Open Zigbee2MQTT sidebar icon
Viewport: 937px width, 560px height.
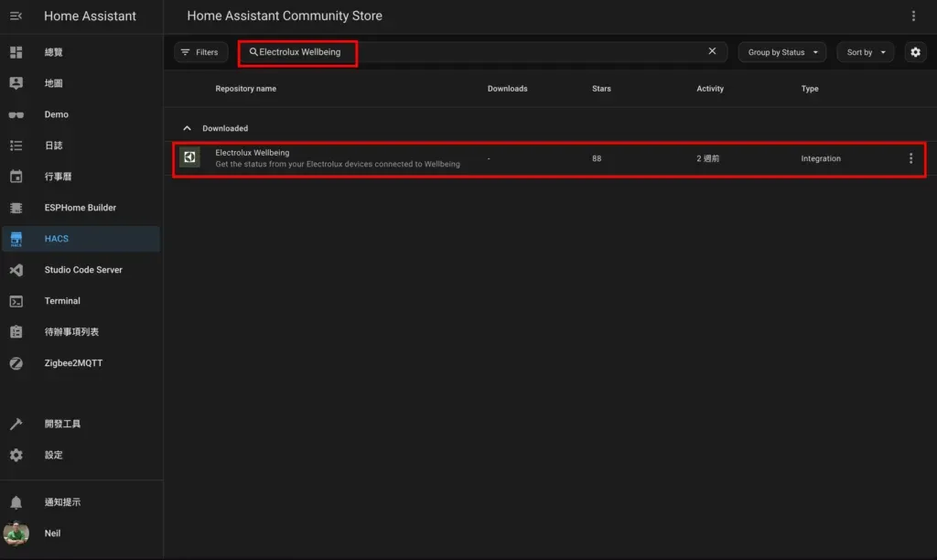pos(16,363)
